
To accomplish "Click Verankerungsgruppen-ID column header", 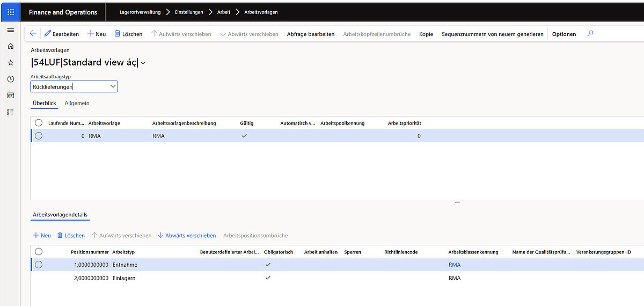I will tap(603, 252).
